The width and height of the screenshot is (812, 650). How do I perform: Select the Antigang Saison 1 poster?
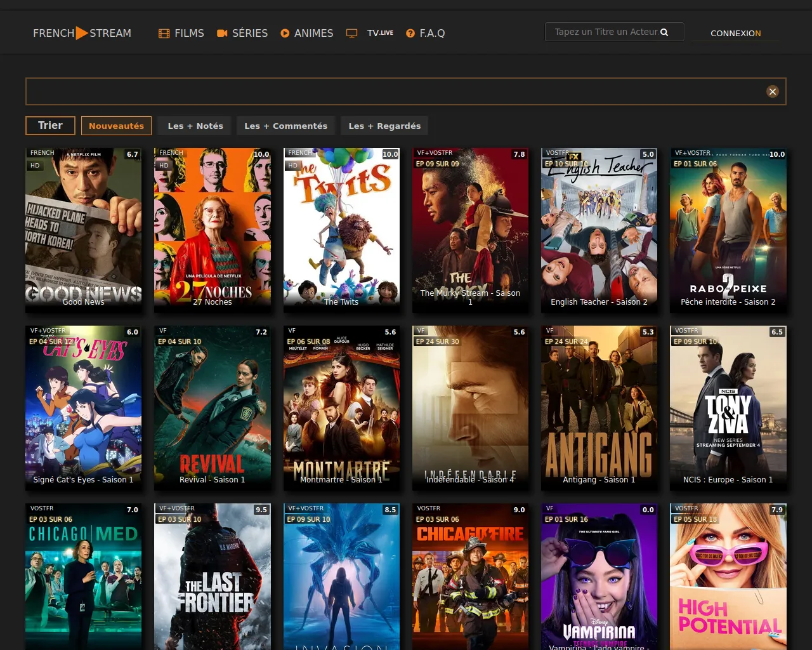tap(599, 408)
